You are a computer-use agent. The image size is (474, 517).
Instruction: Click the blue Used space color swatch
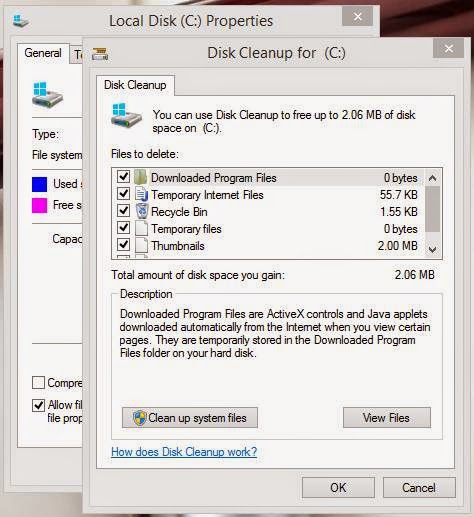tap(39, 184)
